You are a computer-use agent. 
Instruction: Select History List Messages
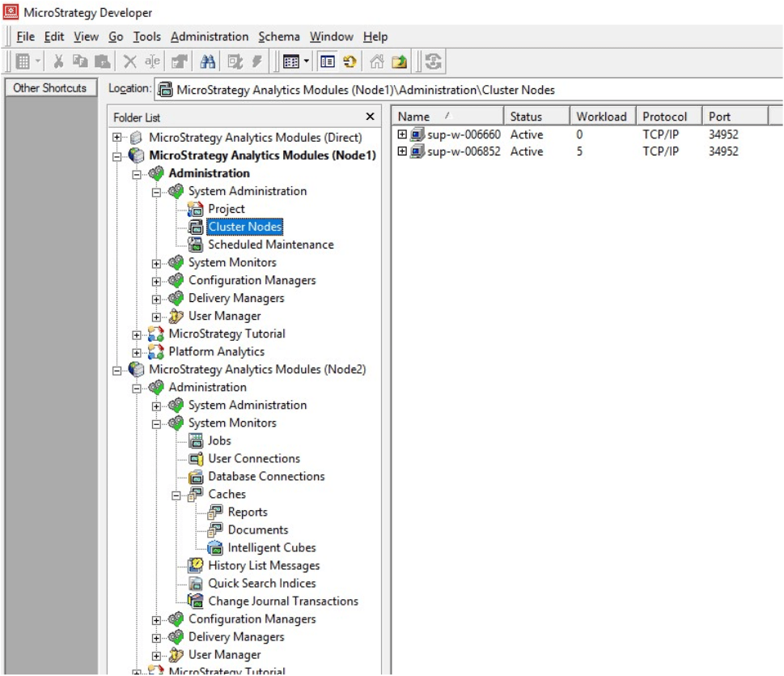[x=264, y=566]
